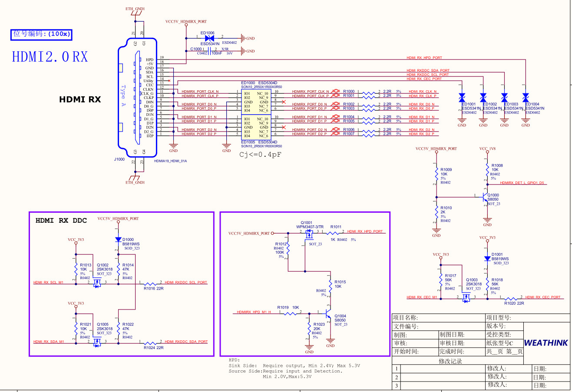The image size is (572, 392).
Task: Click the Q1001 WPM3407 MOSFET symbol
Action: [310, 235]
